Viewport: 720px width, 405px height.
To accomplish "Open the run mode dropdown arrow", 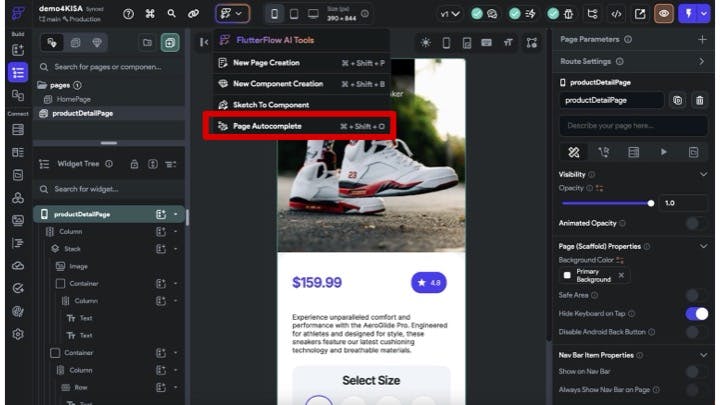I will (704, 14).
